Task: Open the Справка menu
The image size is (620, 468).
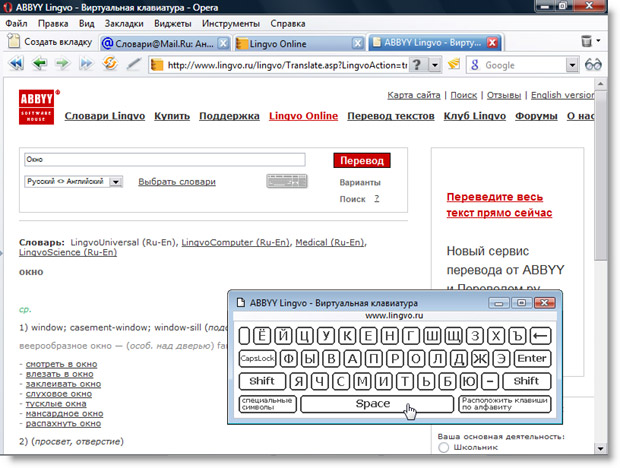Action: (x=288, y=24)
